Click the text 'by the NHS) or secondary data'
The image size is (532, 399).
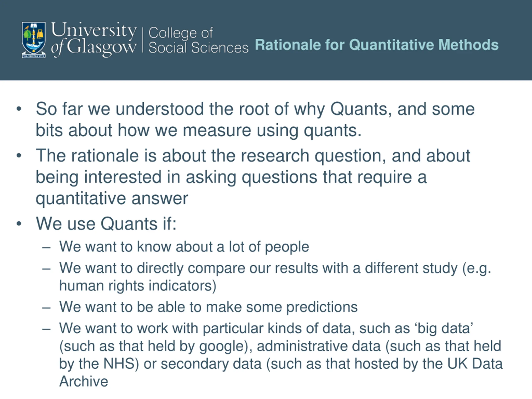[x=160, y=364]
